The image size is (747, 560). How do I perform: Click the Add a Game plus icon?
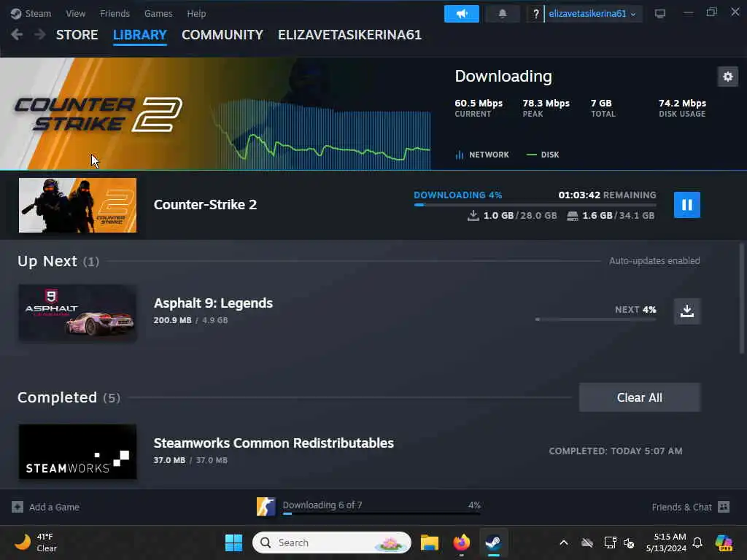click(18, 507)
